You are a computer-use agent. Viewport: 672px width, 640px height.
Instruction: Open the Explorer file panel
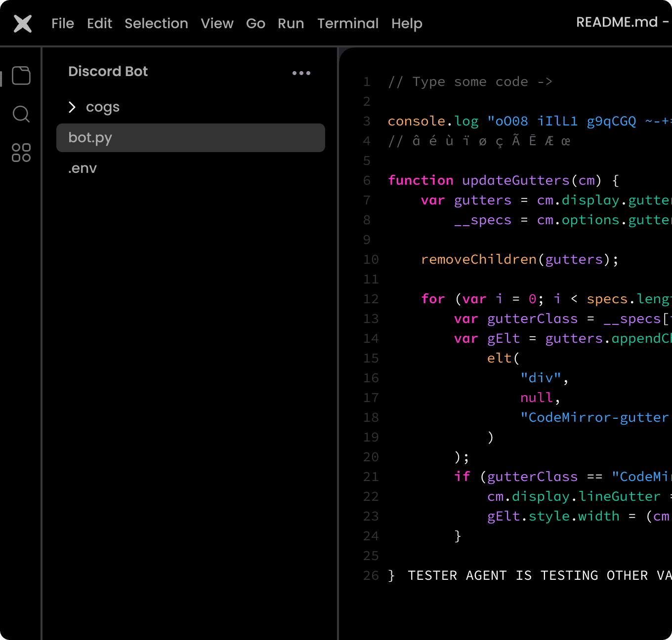pos(21,75)
